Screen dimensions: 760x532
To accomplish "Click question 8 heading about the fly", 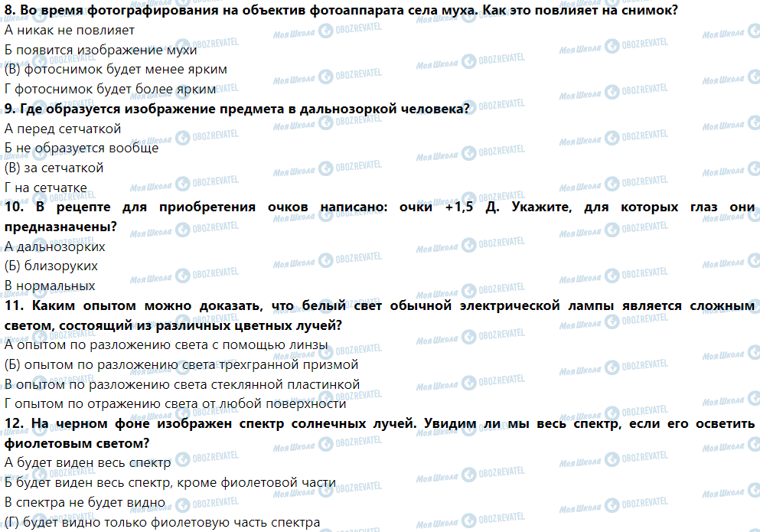I will pos(341,11).
